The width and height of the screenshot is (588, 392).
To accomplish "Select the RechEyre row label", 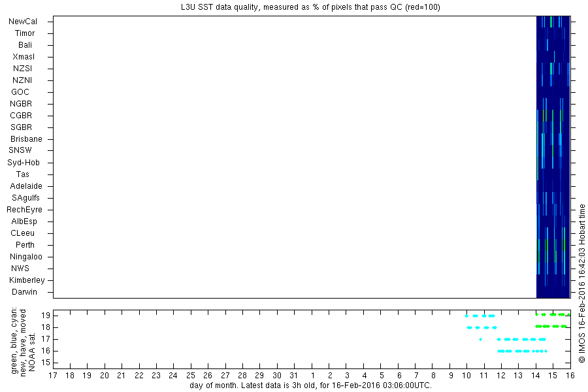I will coord(24,209).
